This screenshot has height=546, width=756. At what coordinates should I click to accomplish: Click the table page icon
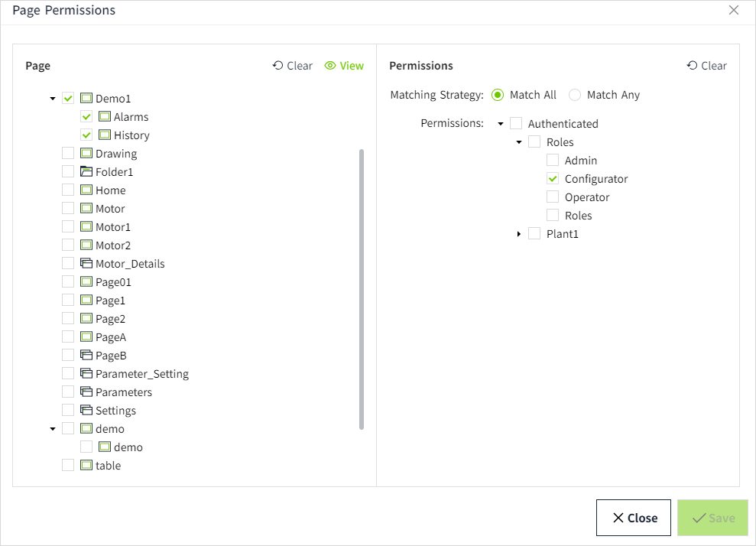[x=86, y=466]
